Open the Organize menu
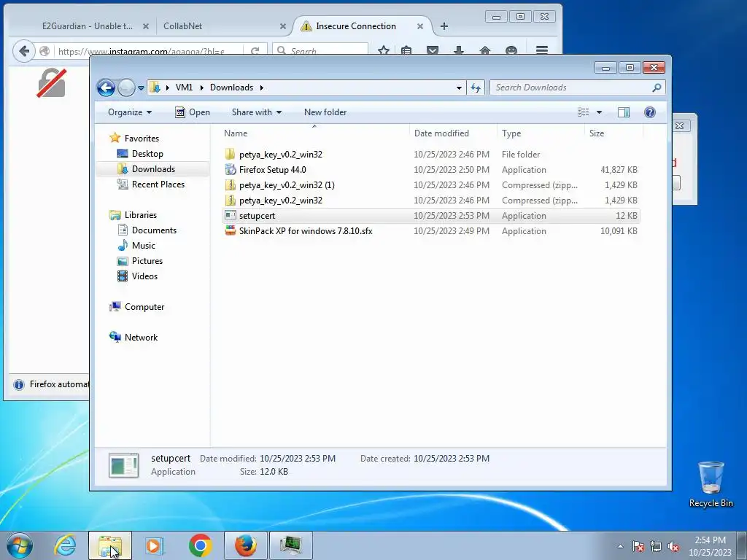Viewport: 747px width, 560px height. 130,112
